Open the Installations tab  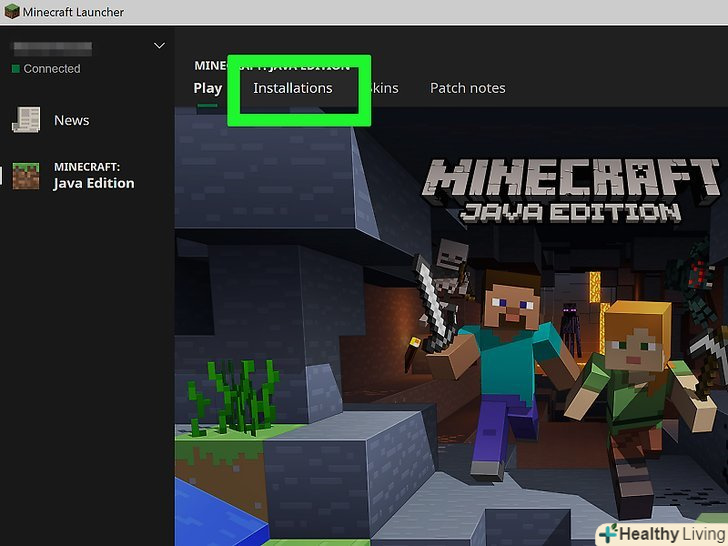[292, 88]
